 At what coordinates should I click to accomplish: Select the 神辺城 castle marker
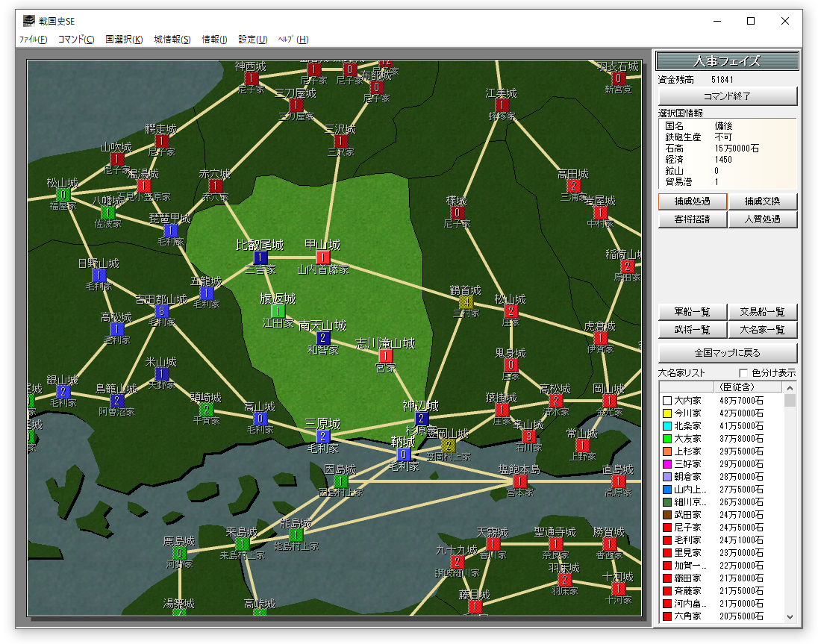tap(422, 419)
